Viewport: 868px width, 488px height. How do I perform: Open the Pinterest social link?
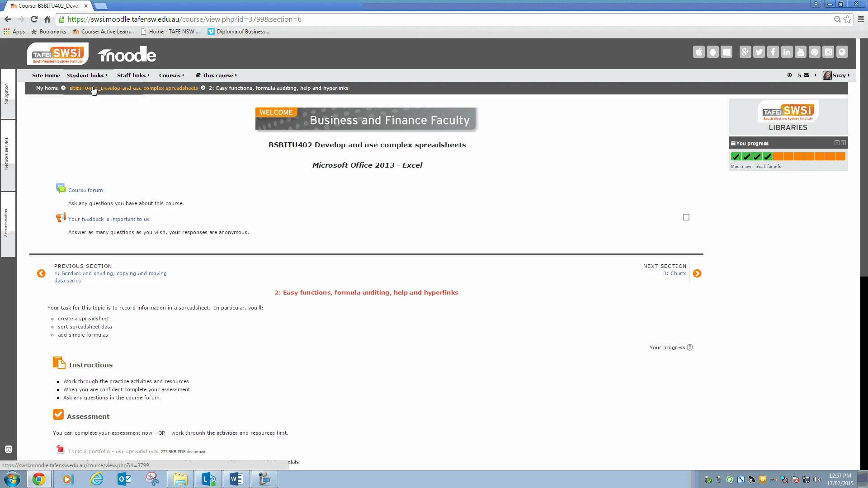click(815, 52)
